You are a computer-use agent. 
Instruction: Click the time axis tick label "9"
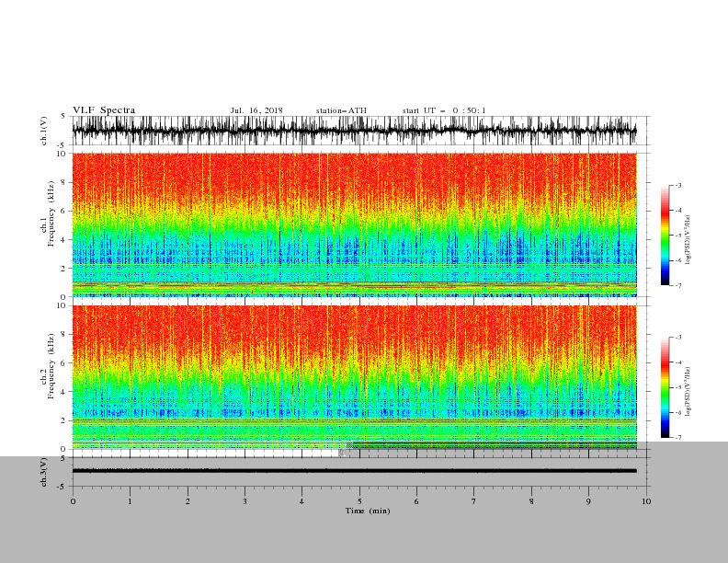(x=588, y=501)
